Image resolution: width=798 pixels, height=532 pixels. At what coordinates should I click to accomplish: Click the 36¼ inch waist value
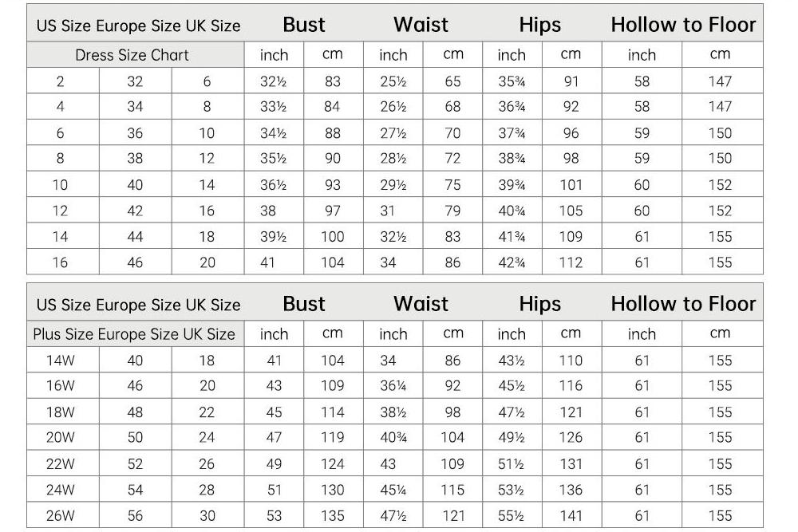coord(393,386)
